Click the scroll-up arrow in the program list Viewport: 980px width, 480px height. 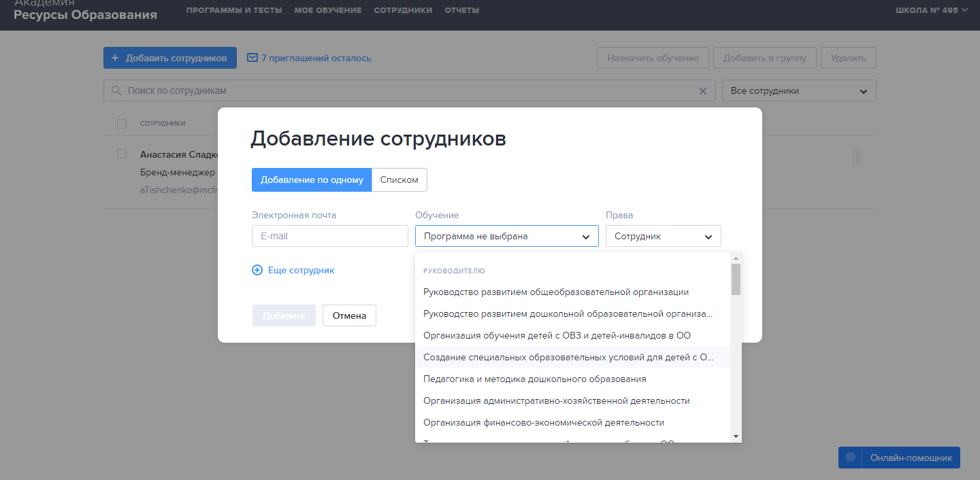[736, 258]
